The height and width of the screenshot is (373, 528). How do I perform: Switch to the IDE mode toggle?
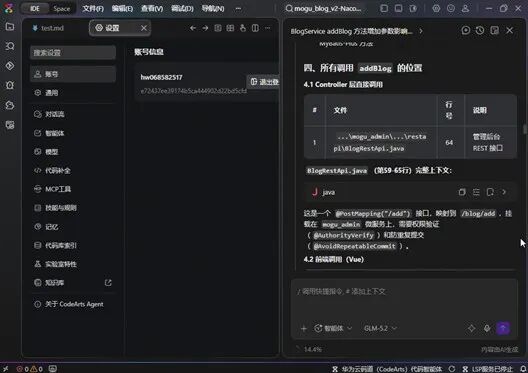[x=35, y=8]
